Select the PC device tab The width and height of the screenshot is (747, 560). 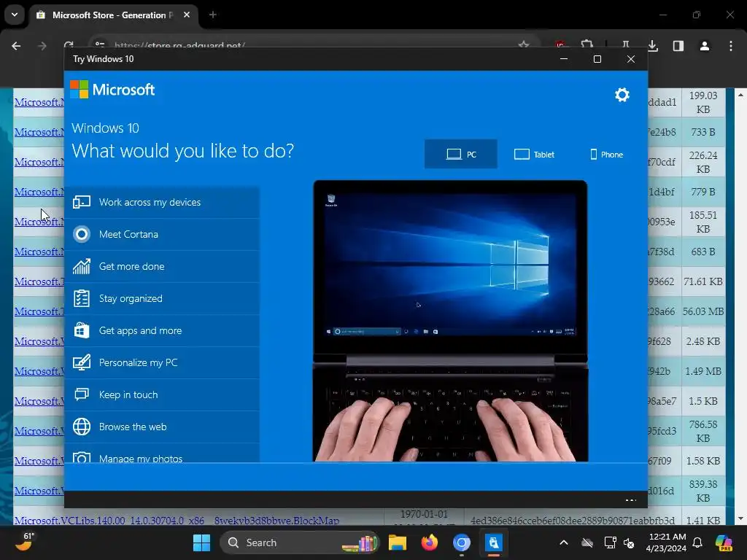(x=461, y=155)
